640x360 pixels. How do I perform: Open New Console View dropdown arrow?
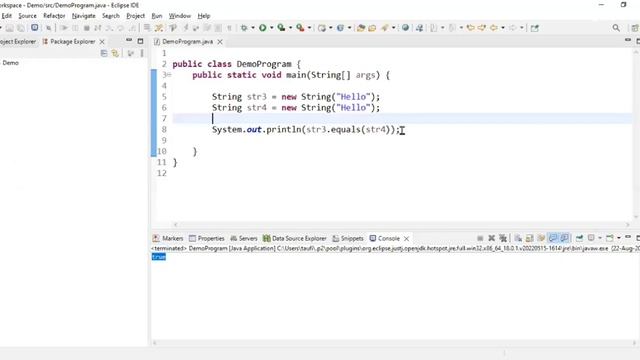point(619,238)
